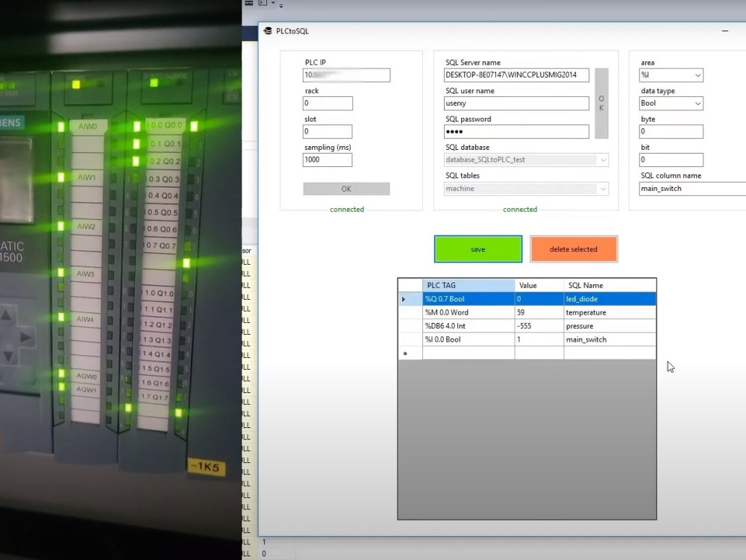Click the PLC TAG column header

(x=468, y=286)
